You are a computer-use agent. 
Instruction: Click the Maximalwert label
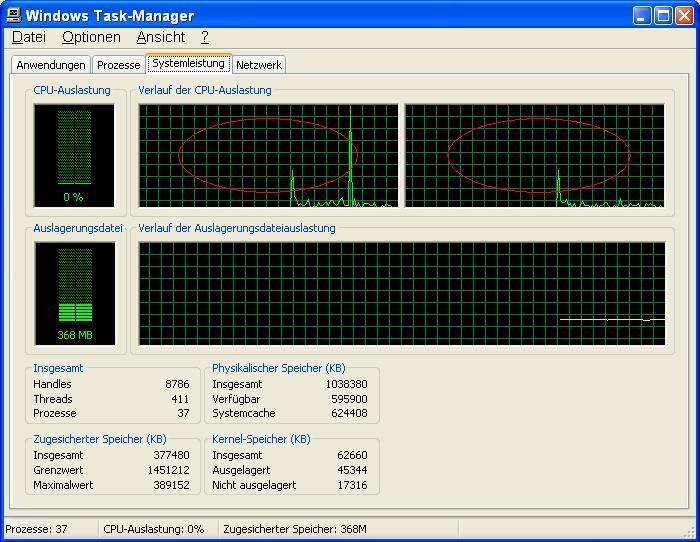[63, 485]
